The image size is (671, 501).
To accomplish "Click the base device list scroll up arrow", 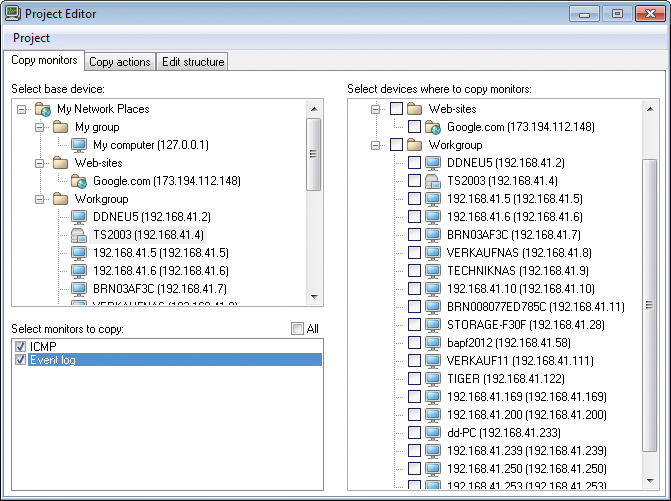I will (x=314, y=109).
